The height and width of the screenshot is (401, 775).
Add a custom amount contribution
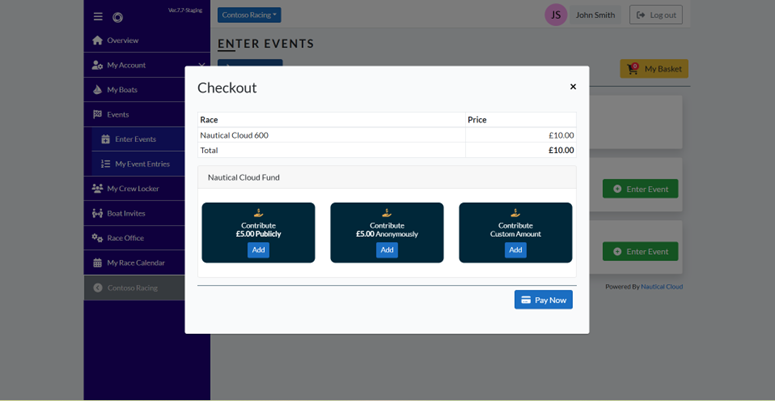coord(516,250)
